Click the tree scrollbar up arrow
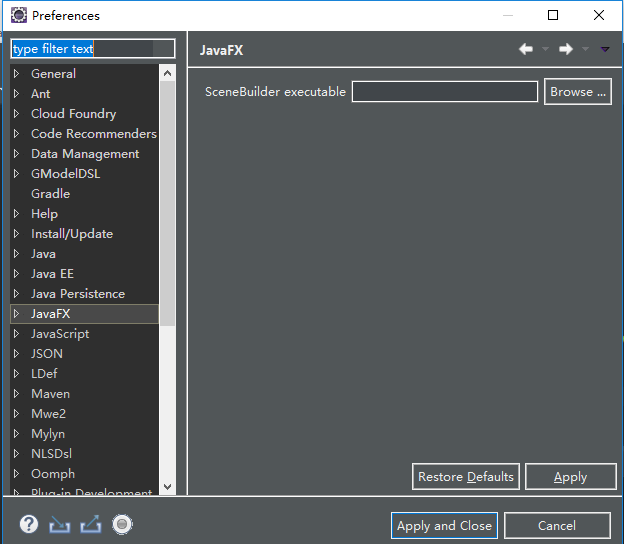The image size is (624, 544). pos(168,73)
